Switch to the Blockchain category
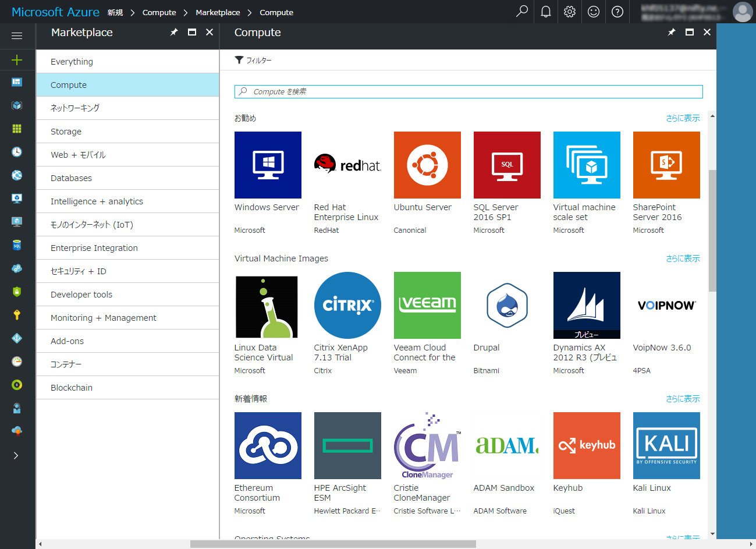 pyautogui.click(x=71, y=387)
